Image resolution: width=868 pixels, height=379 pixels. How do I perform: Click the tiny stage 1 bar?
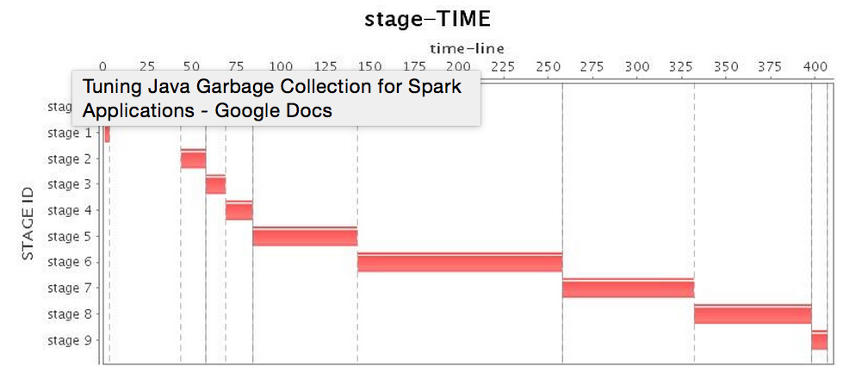click(x=107, y=134)
